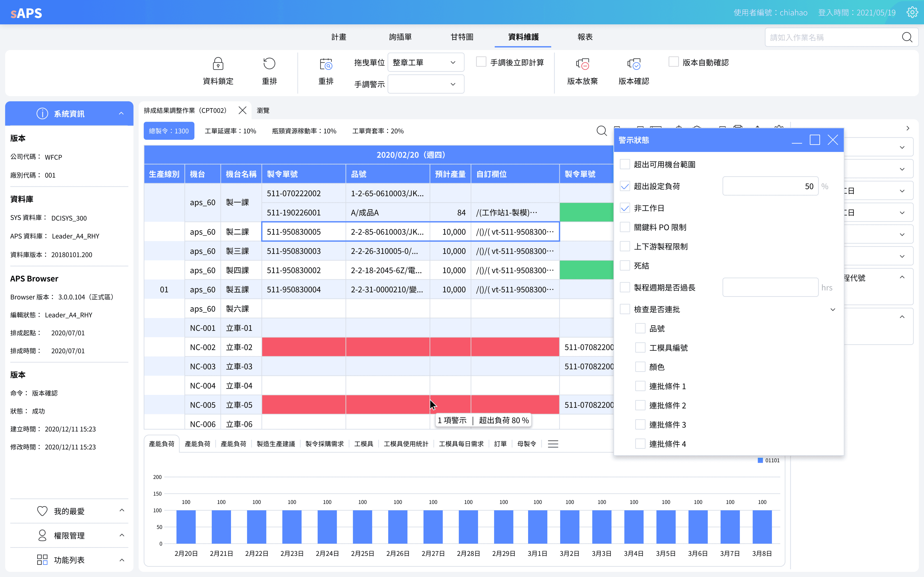
Task: Click the circular arrow 重排 icon
Action: click(269, 64)
